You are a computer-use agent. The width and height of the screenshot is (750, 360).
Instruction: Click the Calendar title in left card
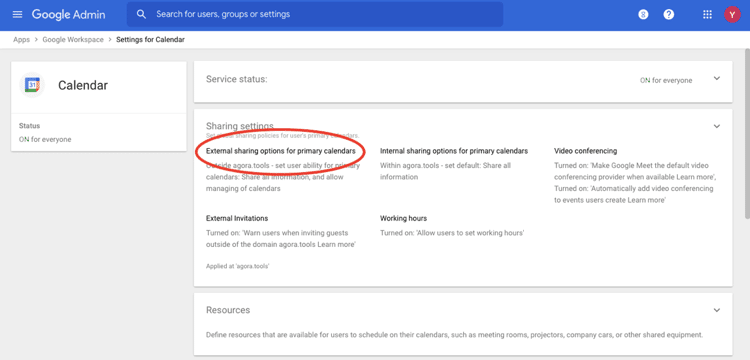(x=83, y=85)
